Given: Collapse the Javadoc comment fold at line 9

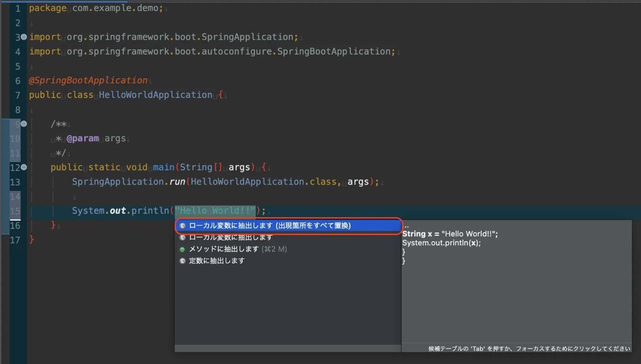Looking at the screenshot, I should point(24,124).
